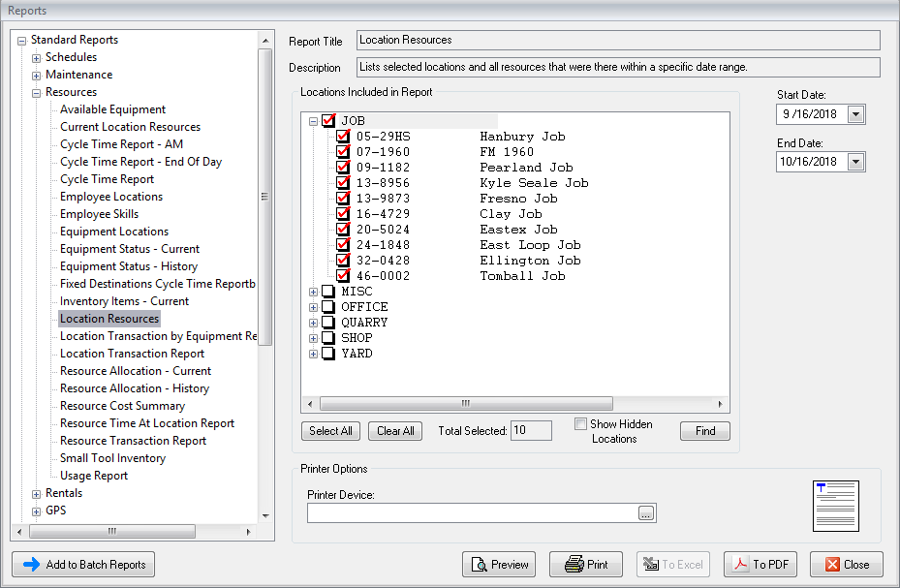This screenshot has width=900, height=588.
Task: Open the End Date dropdown calendar
Action: (854, 163)
